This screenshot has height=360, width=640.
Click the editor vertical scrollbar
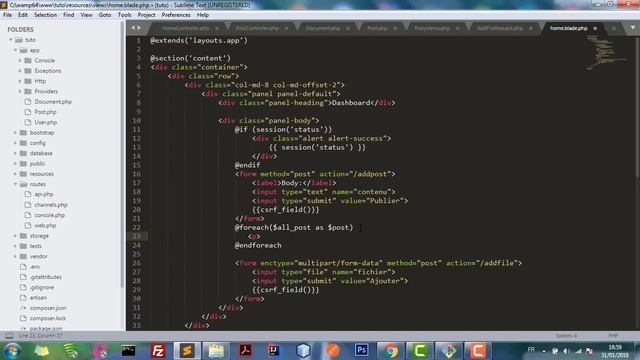click(x=638, y=106)
